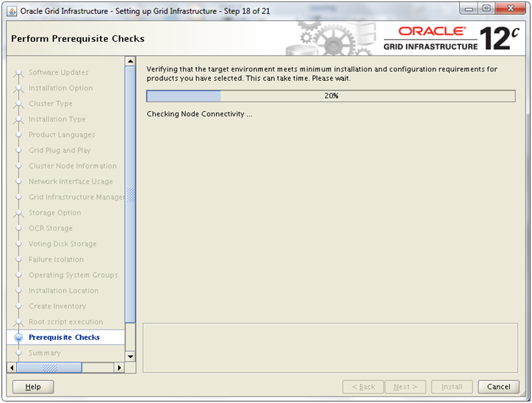Image resolution: width=532 pixels, height=403 pixels.
Task: Select the Root script execution step
Action: (x=66, y=322)
